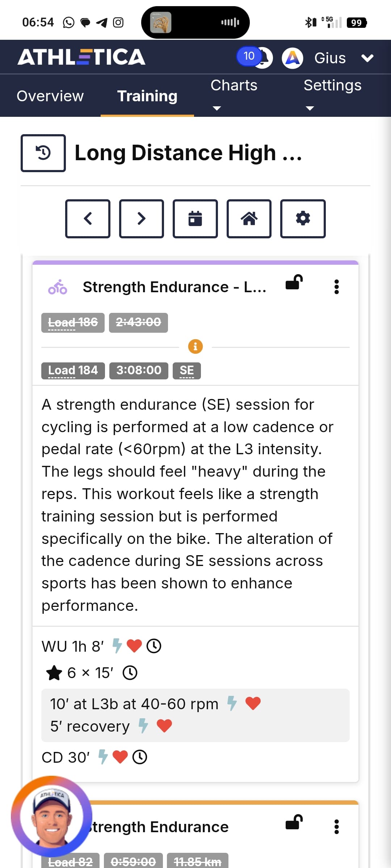This screenshot has width=391, height=868.
Task: Click the orange info icon on workout card
Action: point(195,346)
